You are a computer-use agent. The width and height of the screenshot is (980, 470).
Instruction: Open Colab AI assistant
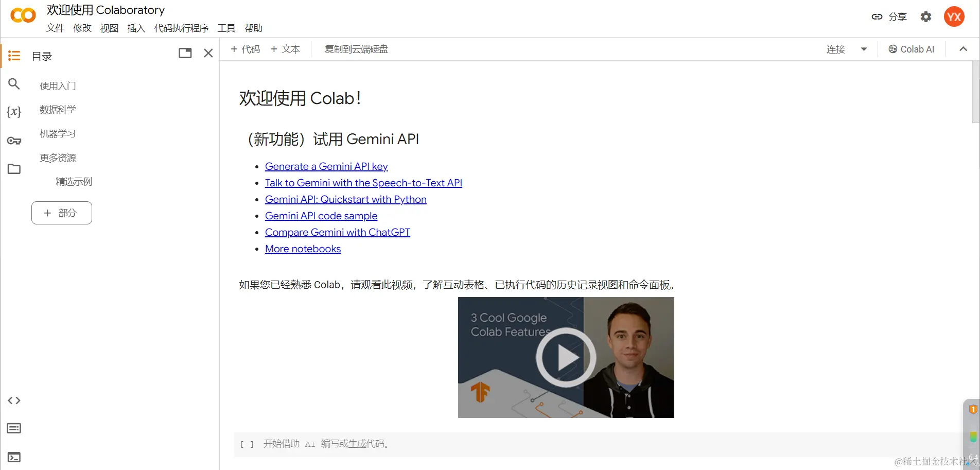tap(911, 49)
